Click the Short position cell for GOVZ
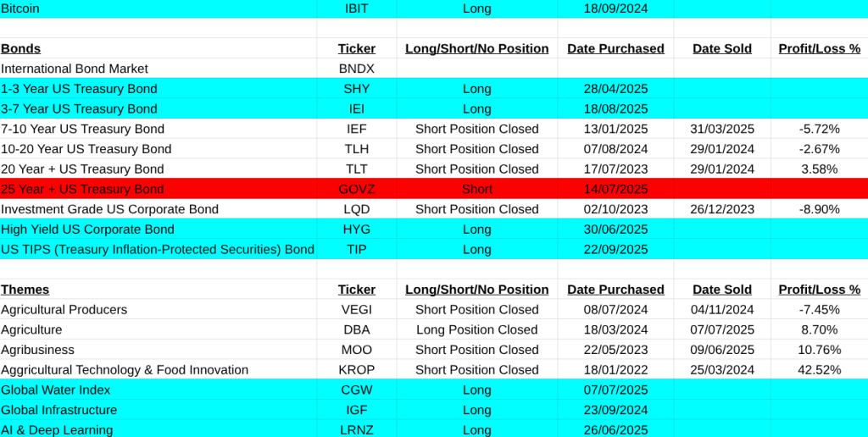 pyautogui.click(x=476, y=189)
